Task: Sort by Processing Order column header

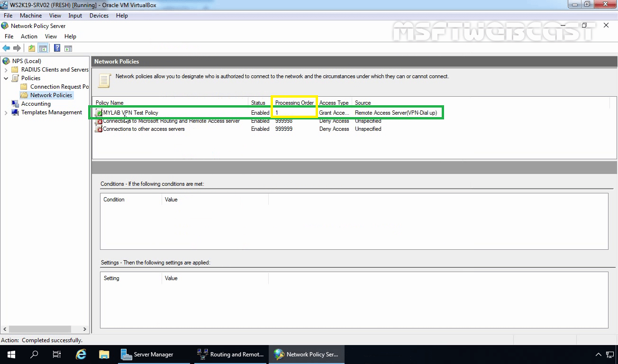Action: [294, 103]
